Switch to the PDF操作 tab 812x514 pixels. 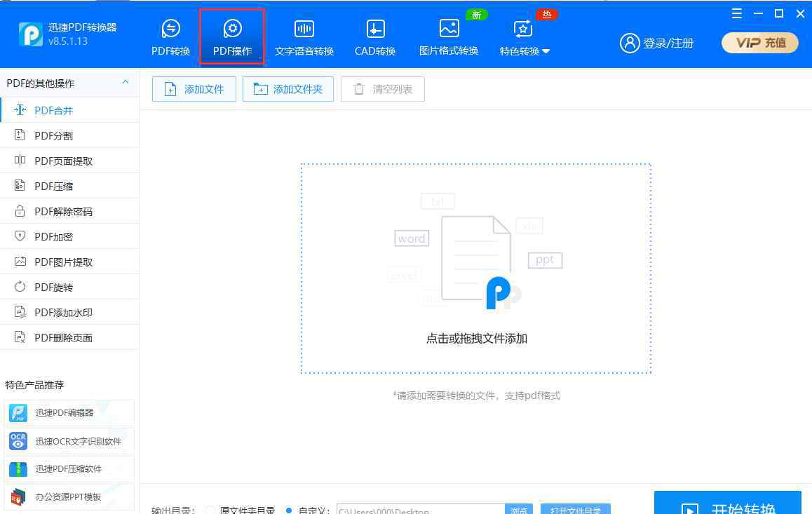(232, 37)
